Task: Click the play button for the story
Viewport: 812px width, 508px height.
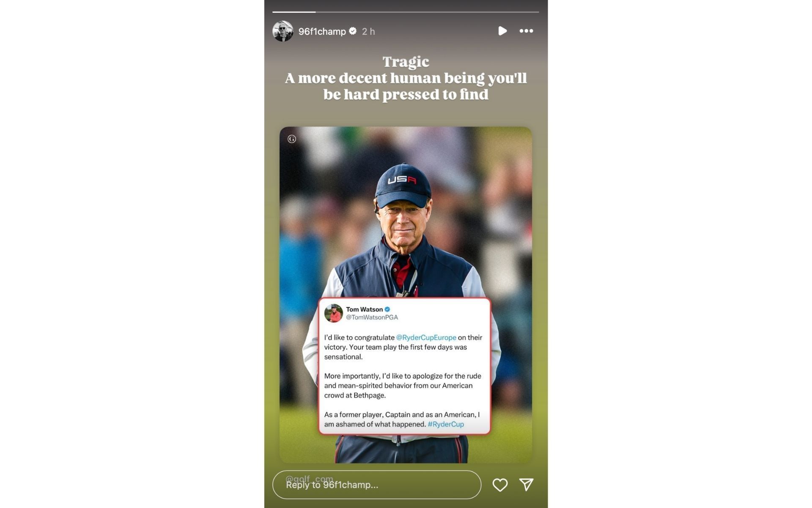Action: pyautogui.click(x=502, y=31)
